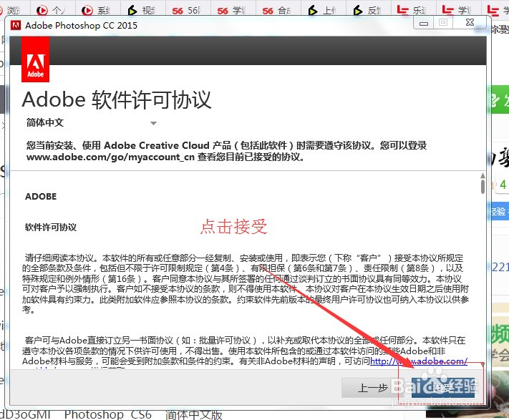Click the red Adobe logo in the header
This screenshot has width=509, height=420.
[x=35, y=59]
